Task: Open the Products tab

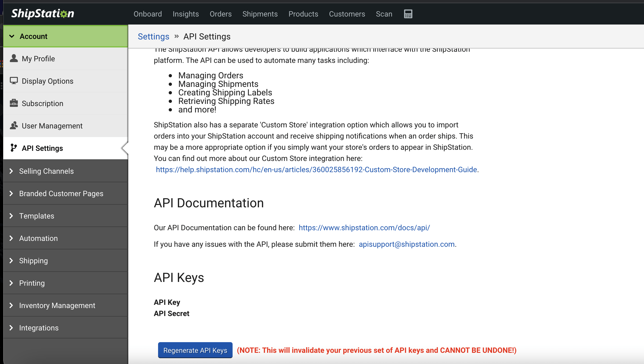Action: (303, 14)
